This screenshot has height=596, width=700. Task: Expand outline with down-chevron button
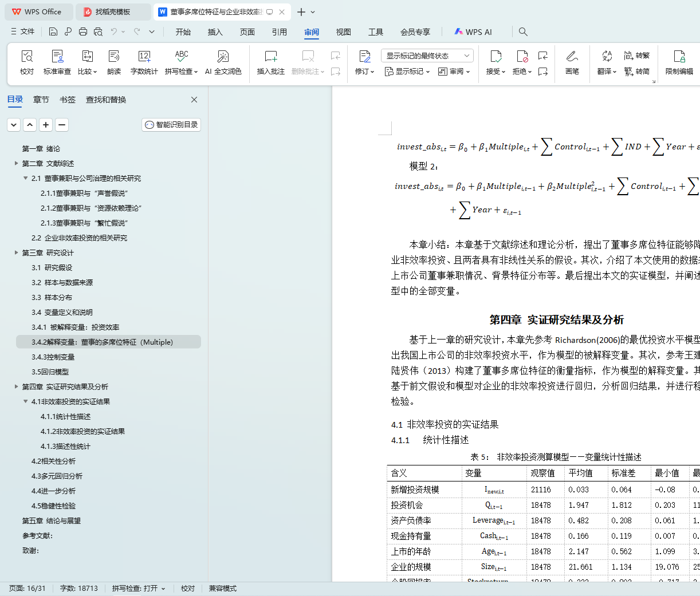(14, 125)
